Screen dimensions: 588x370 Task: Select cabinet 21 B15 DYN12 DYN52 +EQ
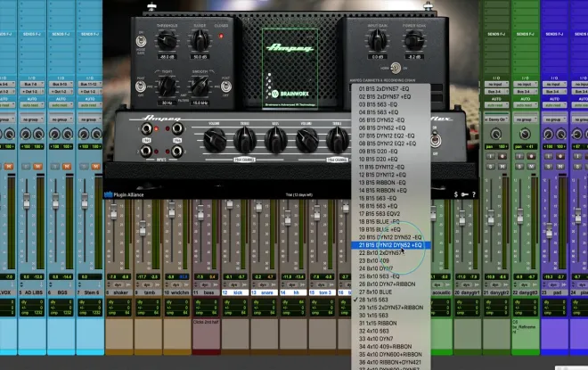391,245
